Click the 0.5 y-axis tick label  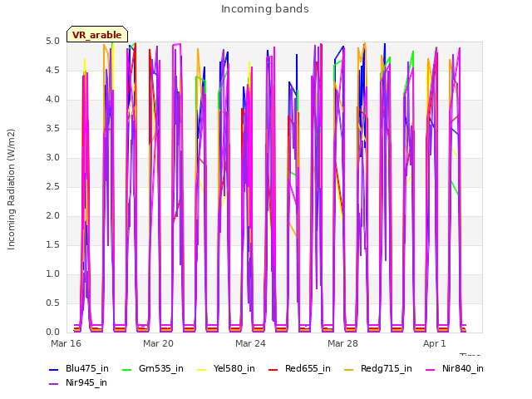coord(52,303)
